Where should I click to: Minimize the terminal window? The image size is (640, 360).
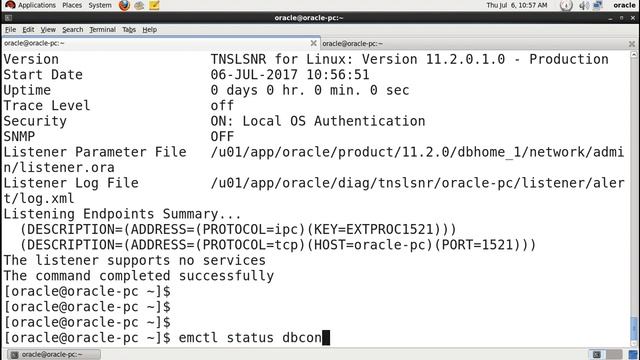(x=610, y=18)
